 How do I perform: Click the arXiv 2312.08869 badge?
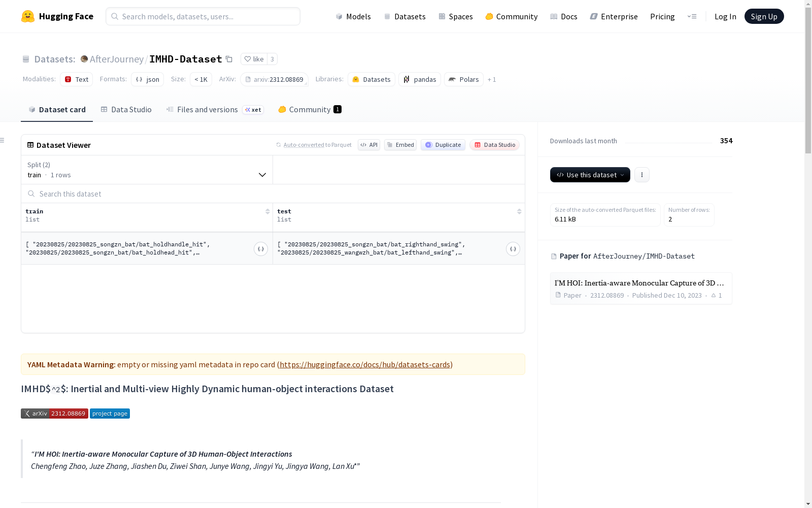pos(54,414)
